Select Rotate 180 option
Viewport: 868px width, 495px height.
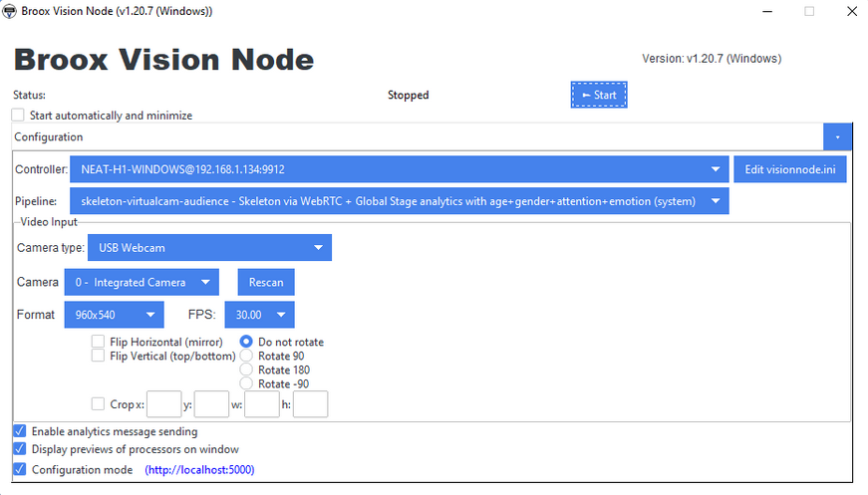point(246,370)
